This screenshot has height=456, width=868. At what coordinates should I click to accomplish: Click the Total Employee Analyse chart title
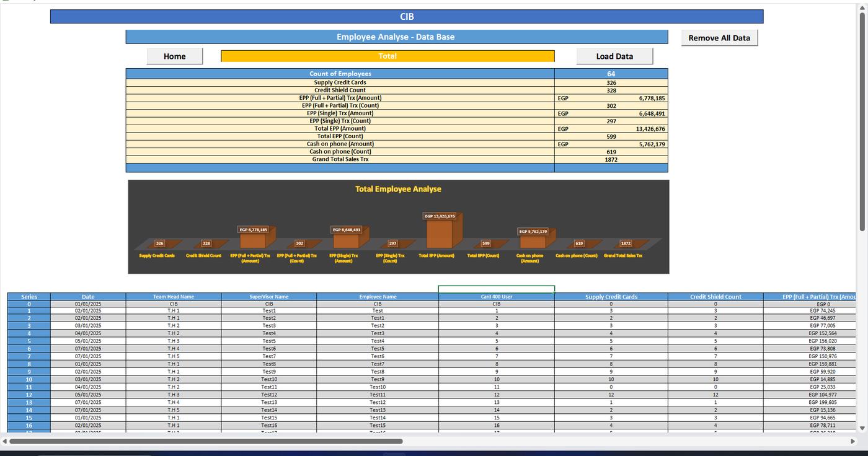click(398, 189)
